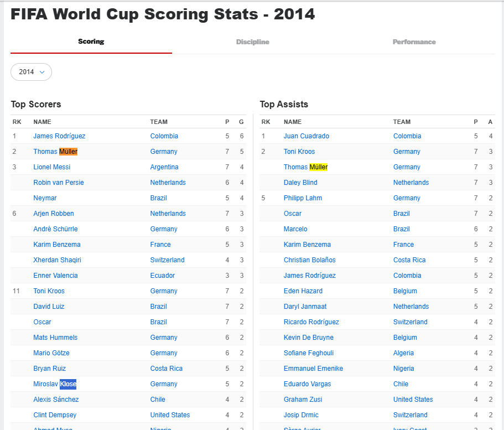Viewport: 504px width, 430px height.
Task: Open Colombia team in Juan Cuadrado row
Action: [x=407, y=136]
